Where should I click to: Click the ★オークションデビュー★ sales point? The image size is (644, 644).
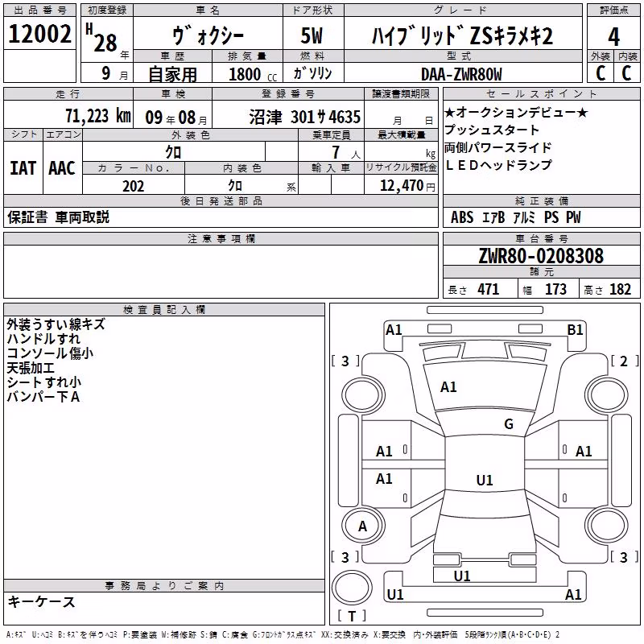[x=516, y=112]
